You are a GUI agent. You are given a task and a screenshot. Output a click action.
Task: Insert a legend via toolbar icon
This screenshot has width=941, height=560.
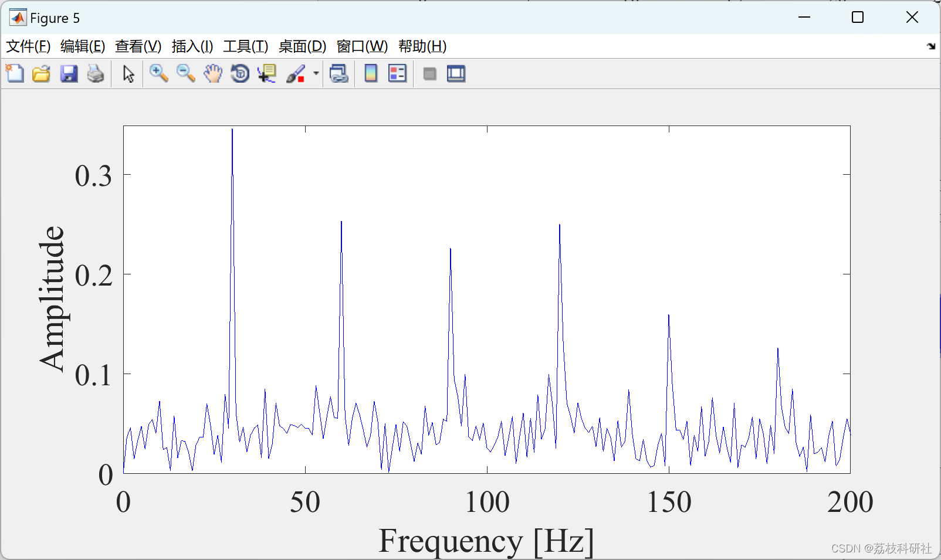tap(397, 74)
